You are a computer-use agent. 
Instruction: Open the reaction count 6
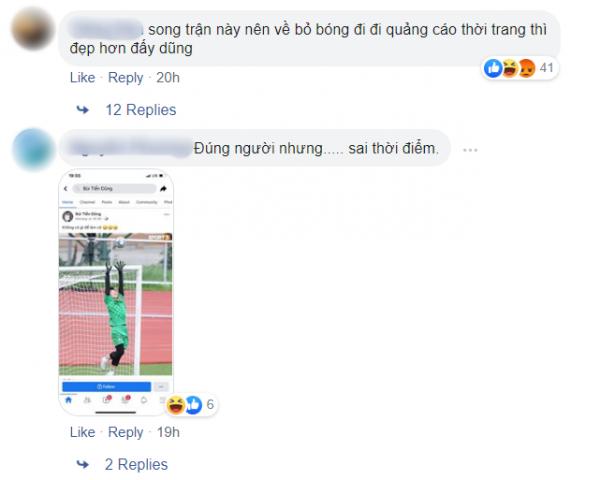[x=210, y=405]
